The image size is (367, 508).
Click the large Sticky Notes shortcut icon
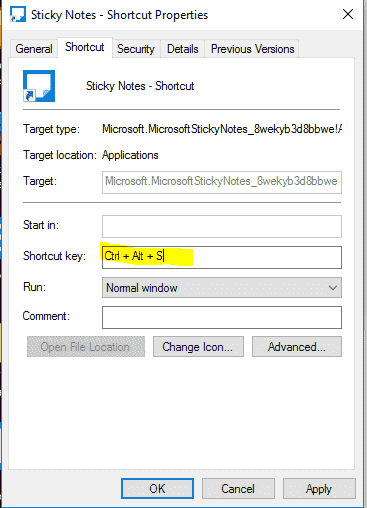[x=39, y=86]
